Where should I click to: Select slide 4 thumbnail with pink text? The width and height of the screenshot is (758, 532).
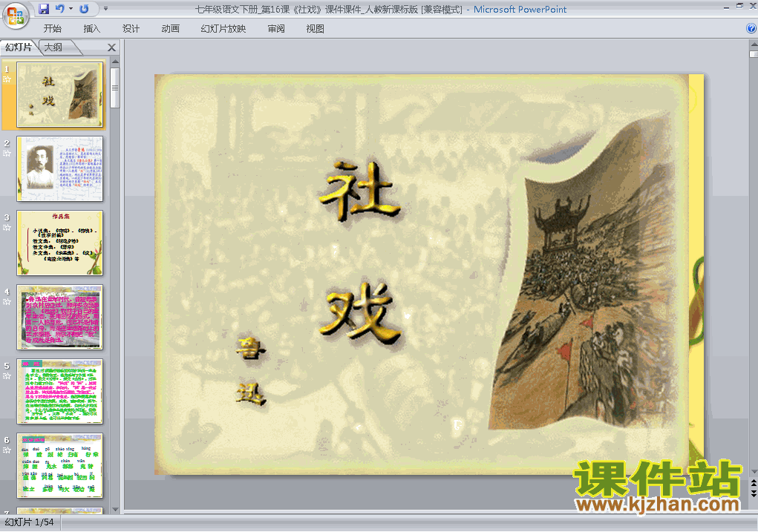click(x=60, y=317)
